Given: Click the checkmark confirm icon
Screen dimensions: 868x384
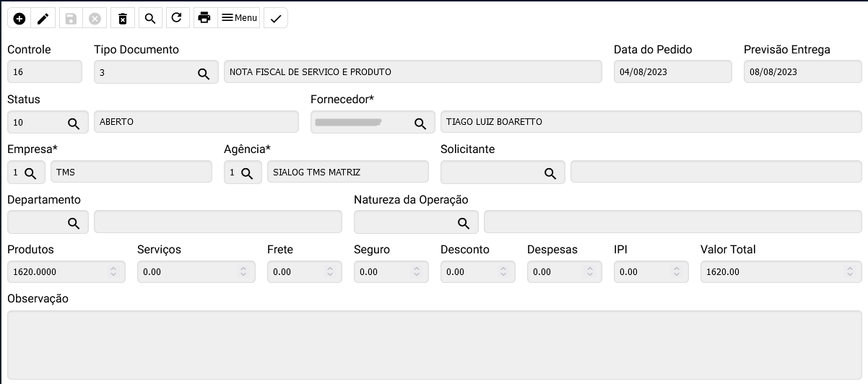Looking at the screenshot, I should [276, 18].
